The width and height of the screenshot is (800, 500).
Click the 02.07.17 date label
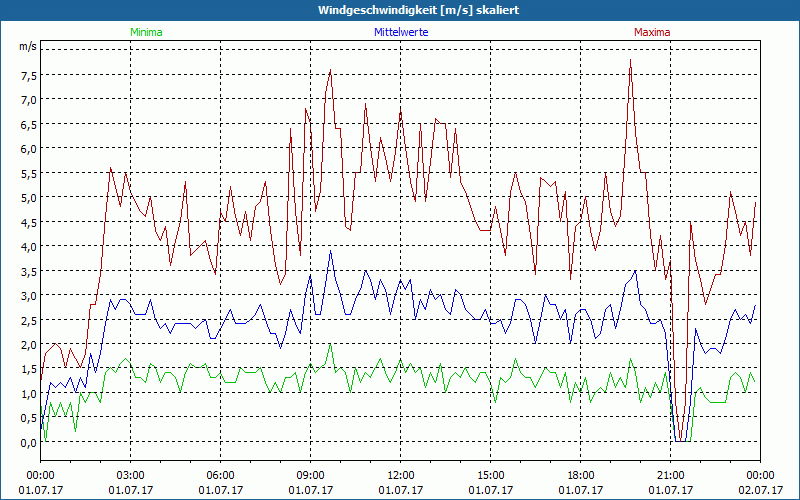click(759, 490)
